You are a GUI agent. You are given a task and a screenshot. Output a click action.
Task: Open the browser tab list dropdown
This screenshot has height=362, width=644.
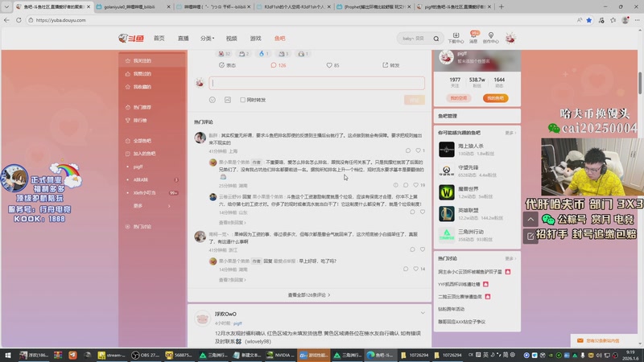pyautogui.click(x=6, y=6)
